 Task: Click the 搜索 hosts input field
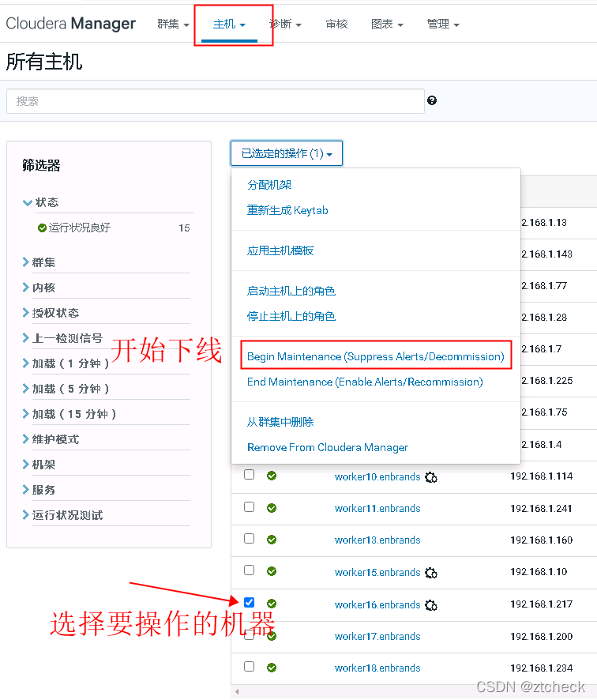215,101
